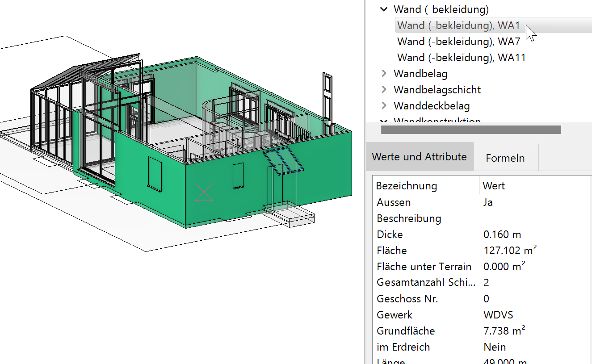Expand the Wandbelagschicht tree node
The width and height of the screenshot is (592, 364).
pyautogui.click(x=384, y=89)
